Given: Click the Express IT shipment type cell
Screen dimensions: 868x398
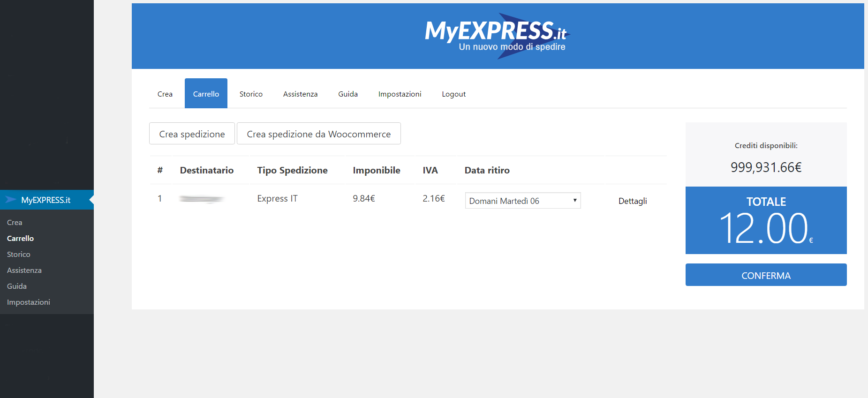Looking at the screenshot, I should click(x=277, y=198).
